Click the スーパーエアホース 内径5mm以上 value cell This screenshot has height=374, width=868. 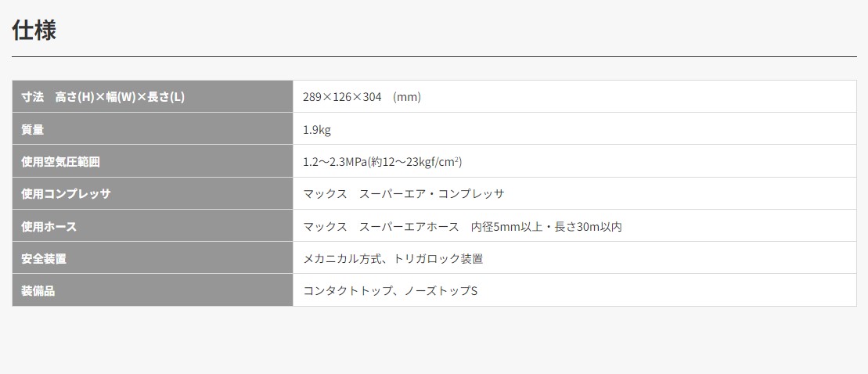[574, 226]
